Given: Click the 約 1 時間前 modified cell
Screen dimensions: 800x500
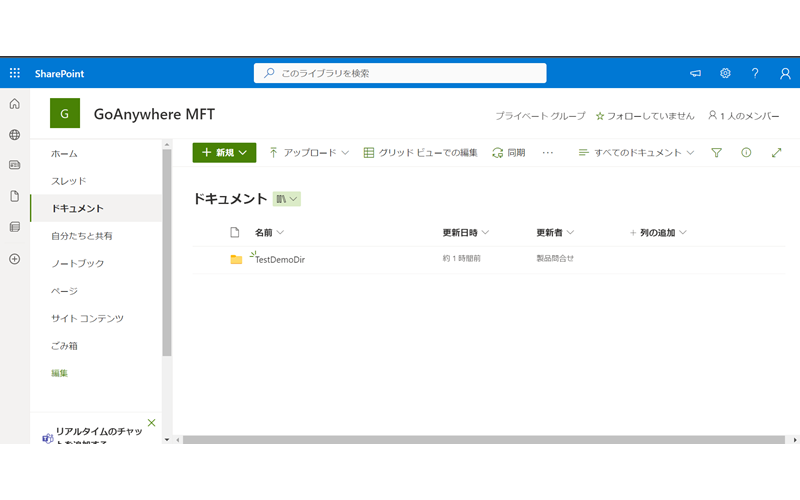Looking at the screenshot, I should click(461, 259).
